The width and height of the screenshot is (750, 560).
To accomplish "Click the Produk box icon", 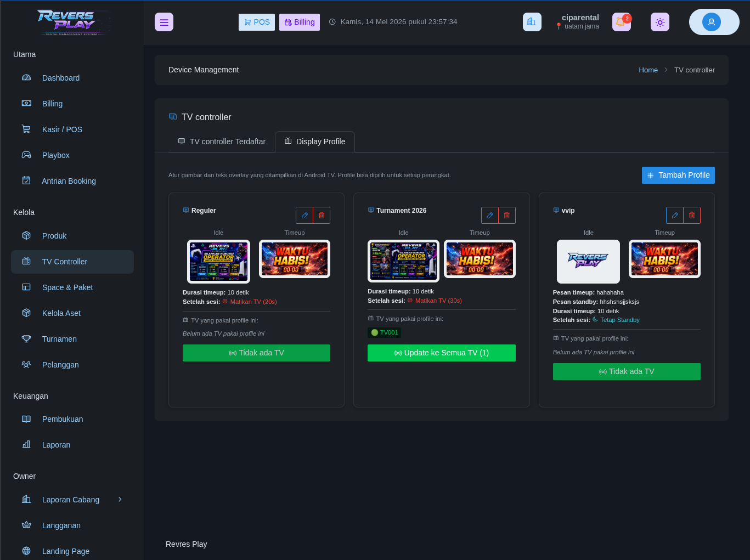I will click(26, 235).
